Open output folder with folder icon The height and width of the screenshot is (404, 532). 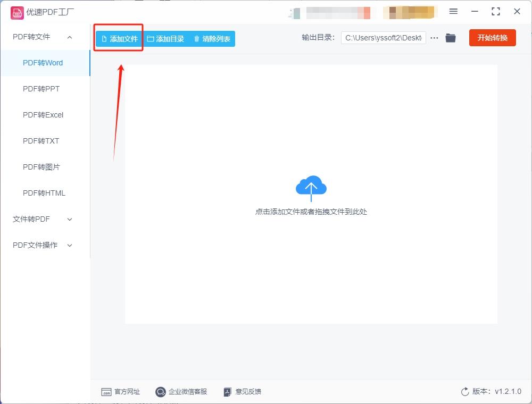pos(451,38)
